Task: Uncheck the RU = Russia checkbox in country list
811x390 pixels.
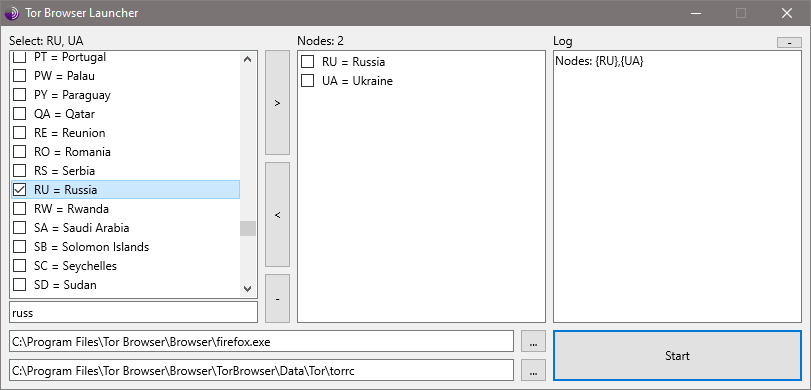Action: 19,190
